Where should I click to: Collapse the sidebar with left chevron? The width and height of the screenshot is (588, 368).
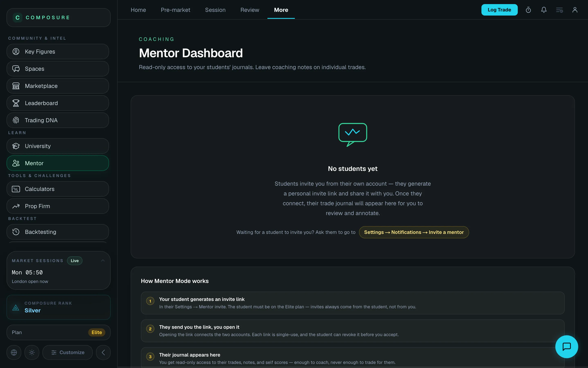103,352
